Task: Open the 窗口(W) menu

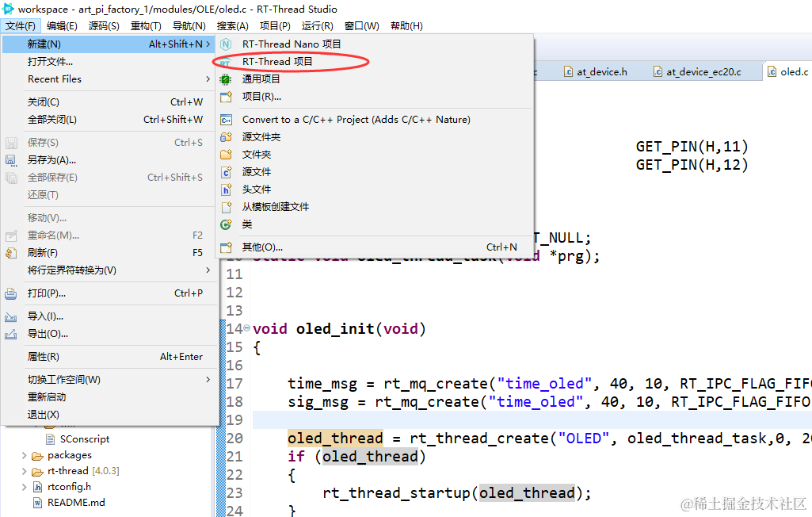Action: click(x=361, y=26)
